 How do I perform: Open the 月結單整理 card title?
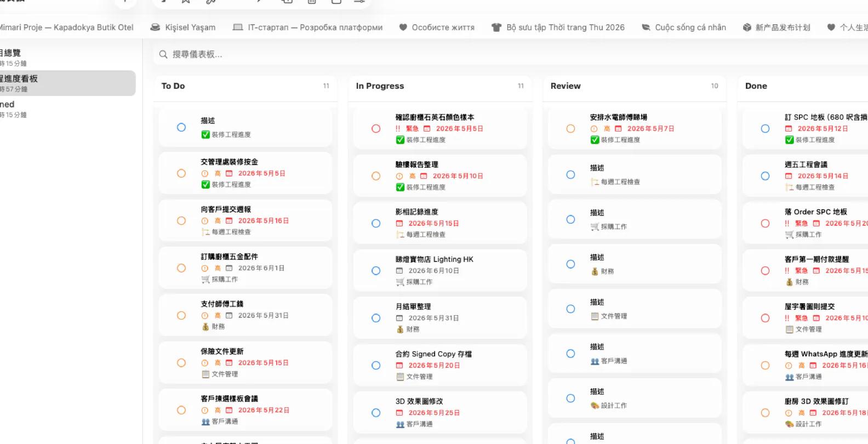click(413, 307)
